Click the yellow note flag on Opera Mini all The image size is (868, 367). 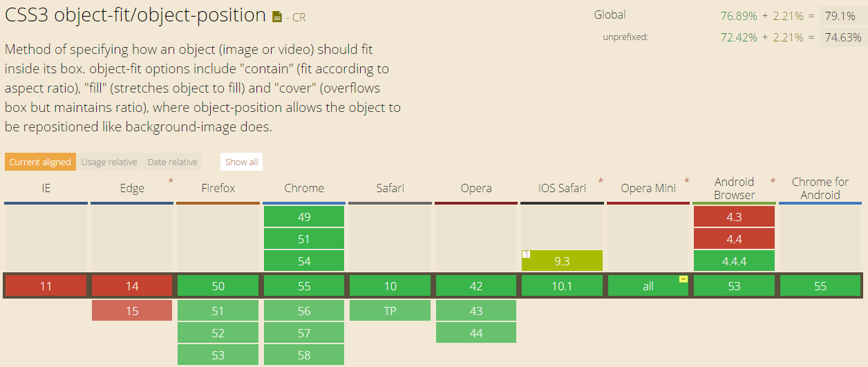point(683,279)
